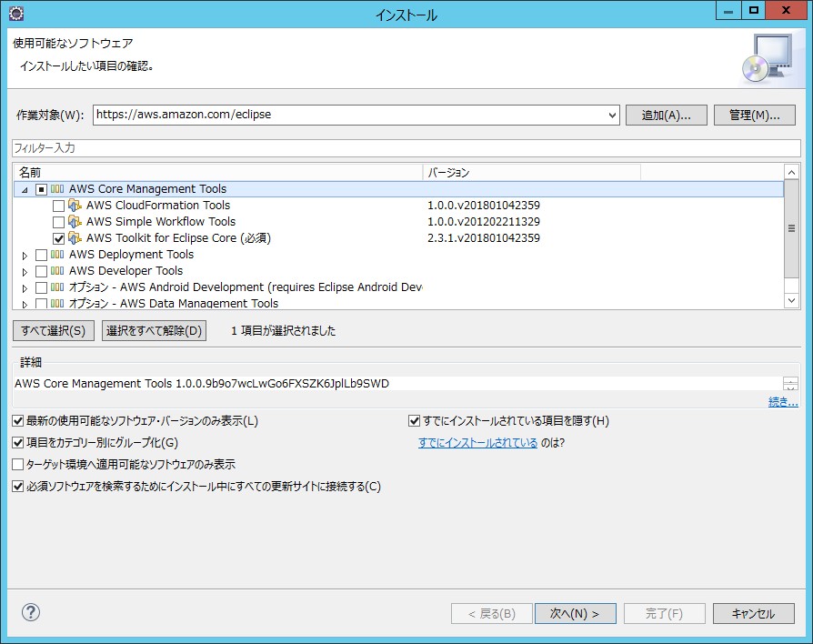
Task: Click the 選択をすべて解除(D) button
Action: click(154, 330)
